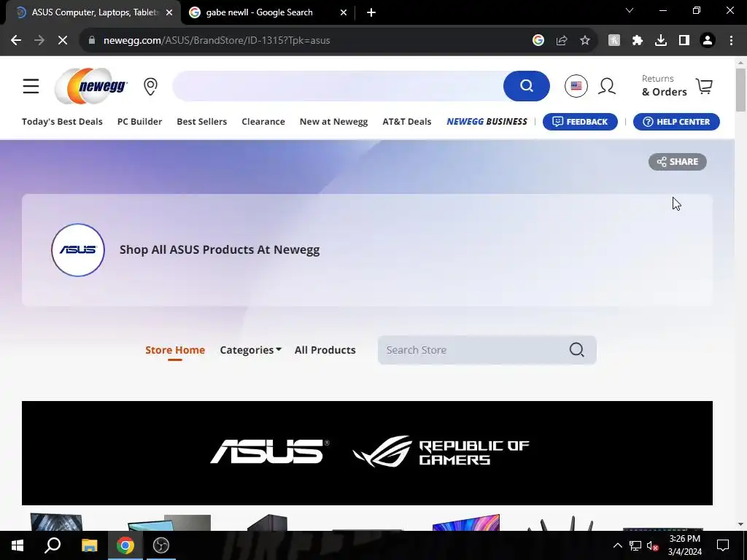Viewport: 747px width, 560px height.
Task: Click the blue search magnifier button
Action: (527, 86)
